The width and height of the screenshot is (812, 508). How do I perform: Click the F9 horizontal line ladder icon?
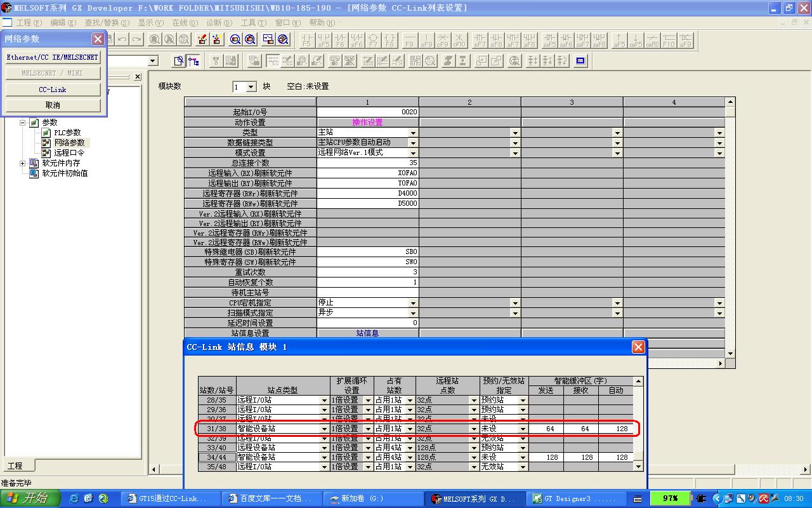pos(410,41)
